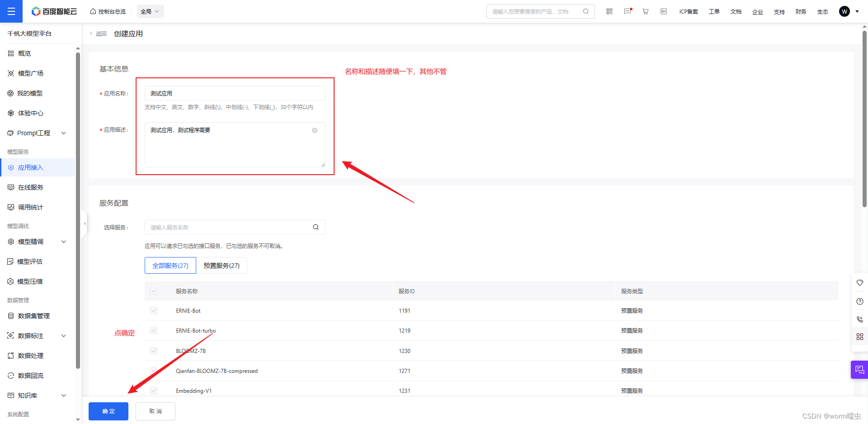
Task: Open the account dropdown arrow beside avatar
Action: [857, 11]
